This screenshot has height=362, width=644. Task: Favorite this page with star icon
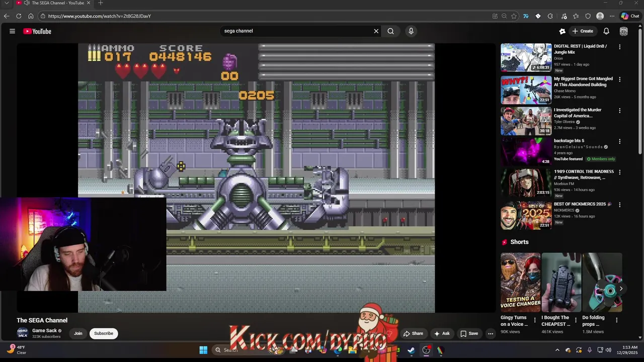coord(514,16)
